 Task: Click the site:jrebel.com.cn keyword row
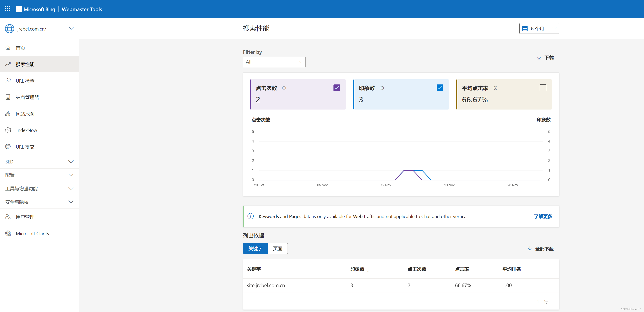pyautogui.click(x=266, y=285)
